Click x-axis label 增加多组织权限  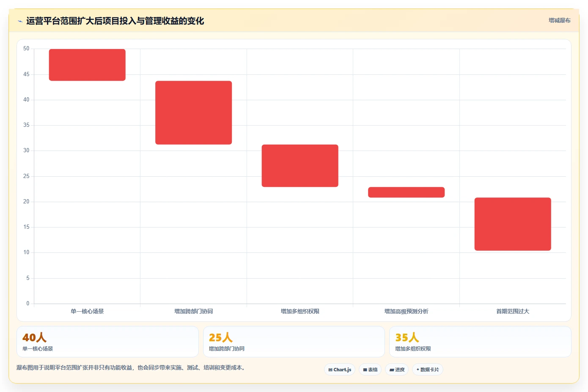(x=300, y=311)
